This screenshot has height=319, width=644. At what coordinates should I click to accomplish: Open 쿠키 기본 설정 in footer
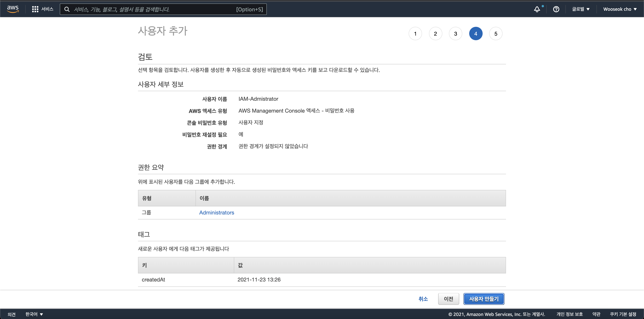623,314
